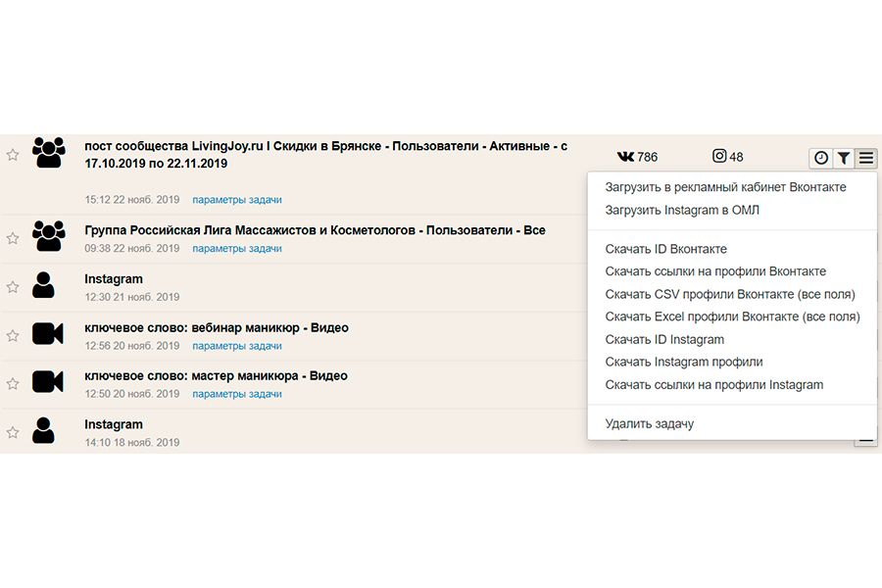Click the VK logo icon next to 786
This screenshot has width=882, height=588.
click(625, 157)
